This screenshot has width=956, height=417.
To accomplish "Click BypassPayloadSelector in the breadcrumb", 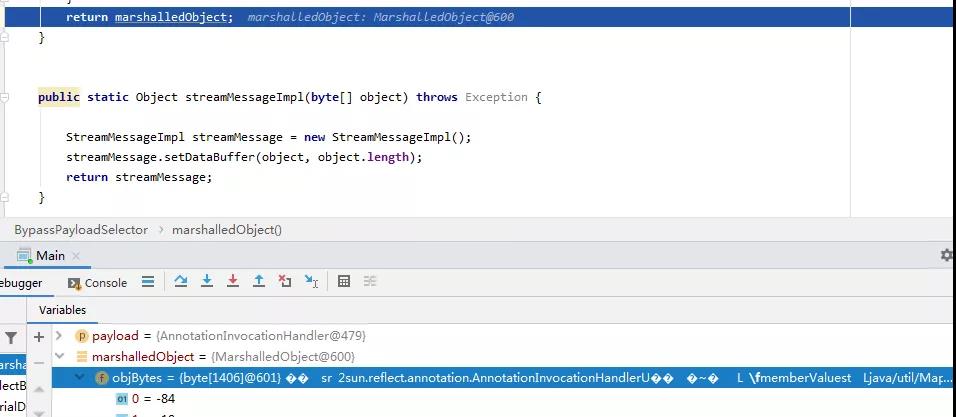I will pyautogui.click(x=81, y=230).
